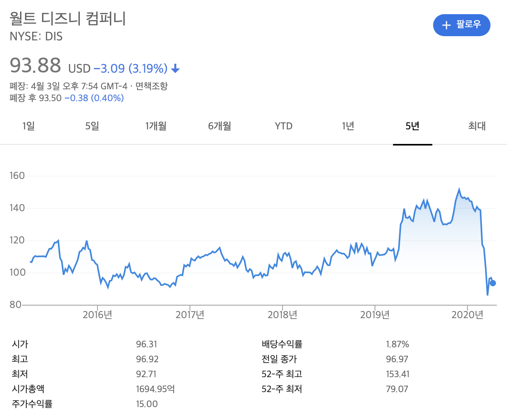Click the 52-주 최고 value 153.41
Image resolution: width=507 pixels, height=420 pixels.
coord(398,374)
